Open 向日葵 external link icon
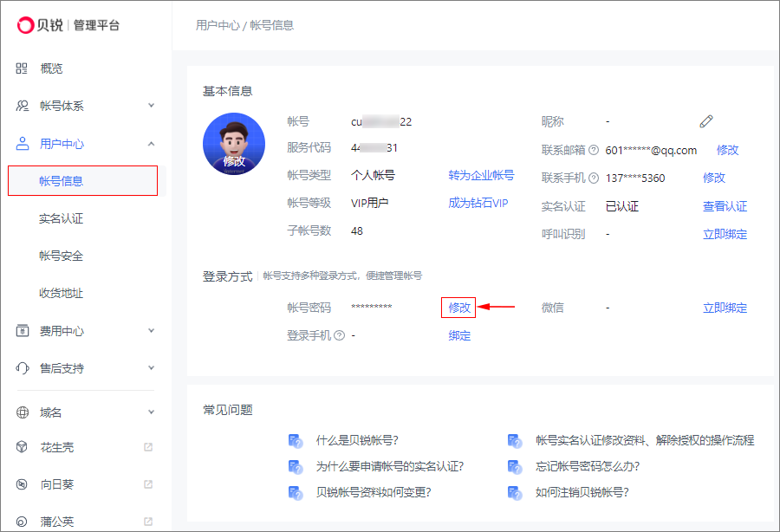Screen dimensions: 780x532 point(148,484)
